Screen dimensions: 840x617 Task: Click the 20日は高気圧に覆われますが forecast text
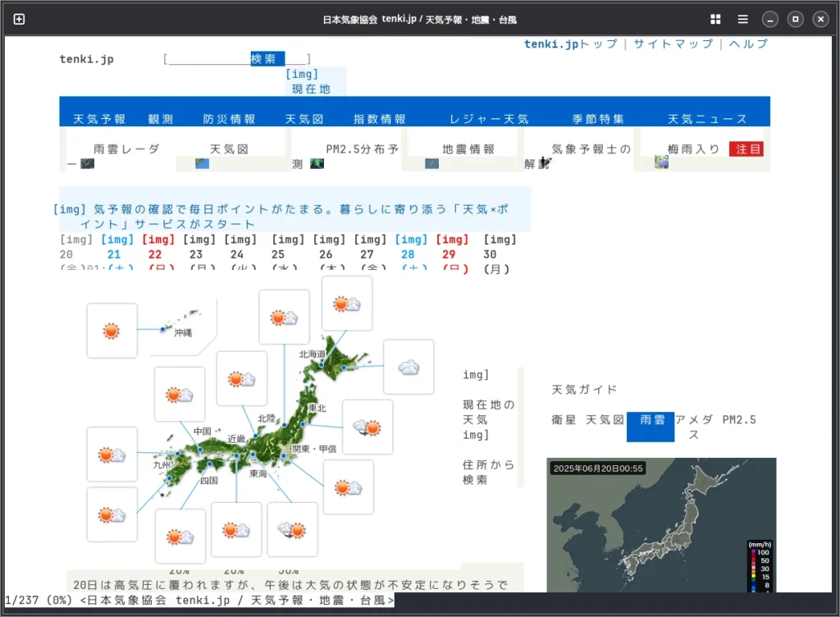point(290,585)
